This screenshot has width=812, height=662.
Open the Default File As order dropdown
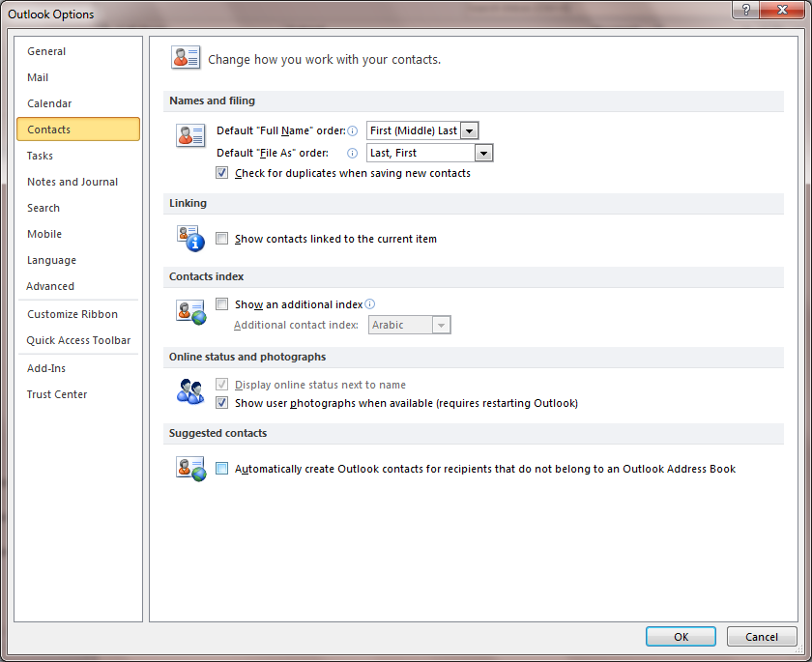[x=484, y=152]
